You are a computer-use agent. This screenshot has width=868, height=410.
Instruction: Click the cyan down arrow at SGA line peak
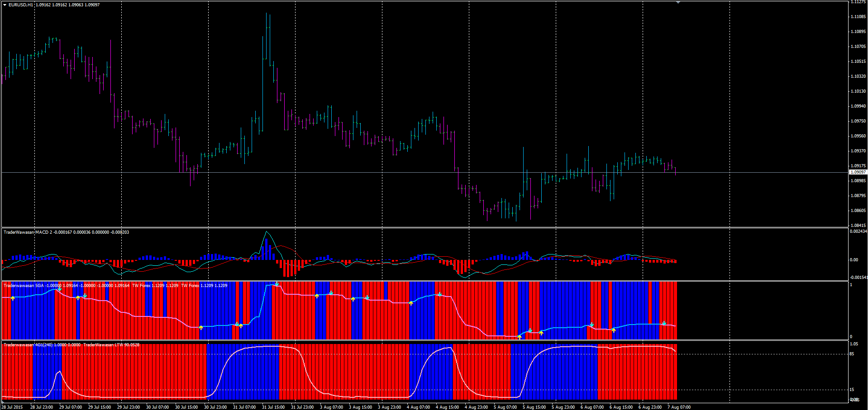tap(277, 284)
